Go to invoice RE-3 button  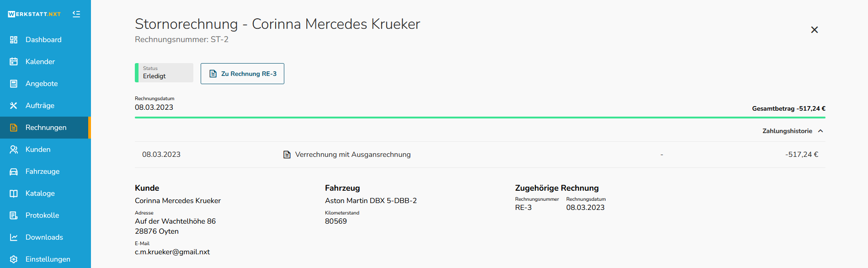[242, 74]
